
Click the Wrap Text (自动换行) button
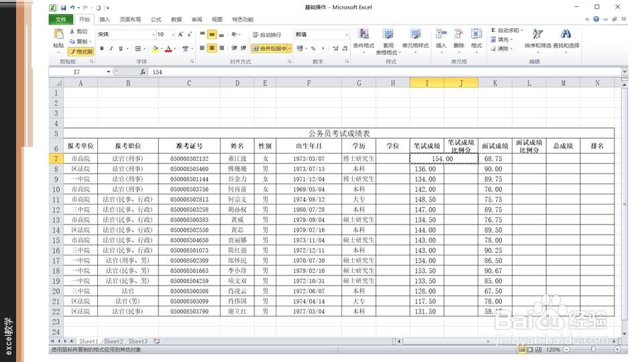click(x=267, y=35)
